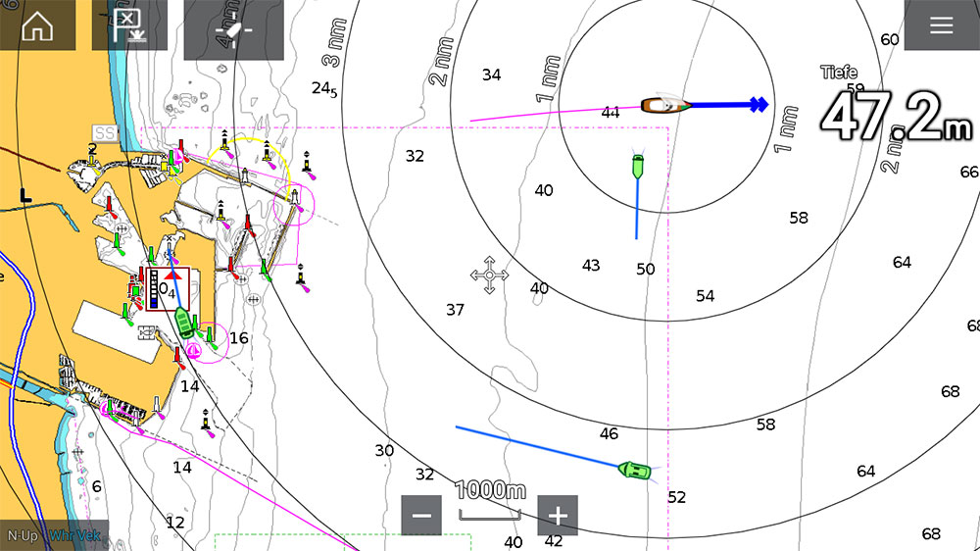The height and width of the screenshot is (551, 980).
Task: Zoom in with the plus button
Action: coord(558,515)
